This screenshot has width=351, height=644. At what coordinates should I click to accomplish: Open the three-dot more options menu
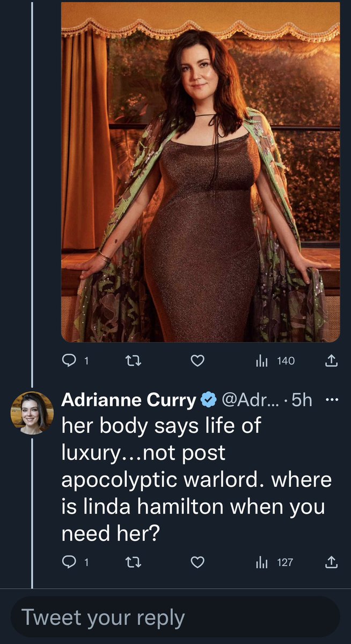(332, 400)
